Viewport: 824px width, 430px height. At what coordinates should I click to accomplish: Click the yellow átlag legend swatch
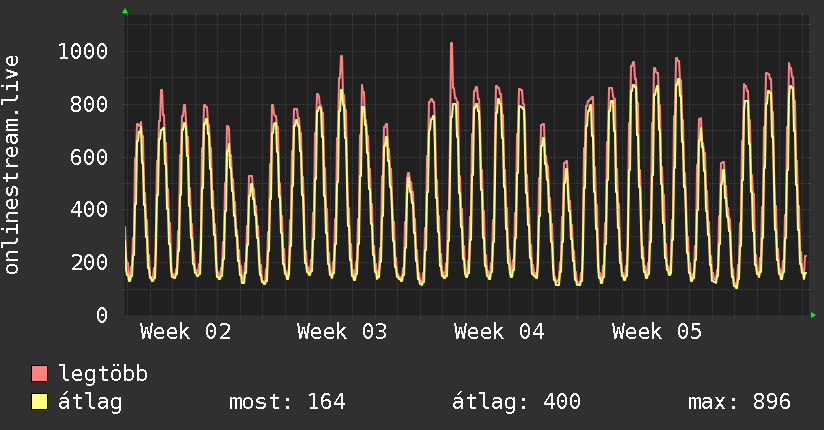pos(40,403)
